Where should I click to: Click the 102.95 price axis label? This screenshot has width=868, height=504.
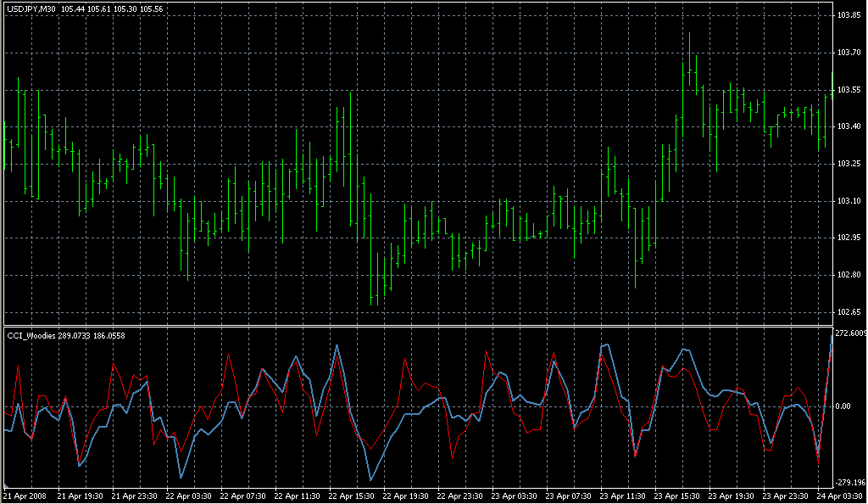[849, 238]
